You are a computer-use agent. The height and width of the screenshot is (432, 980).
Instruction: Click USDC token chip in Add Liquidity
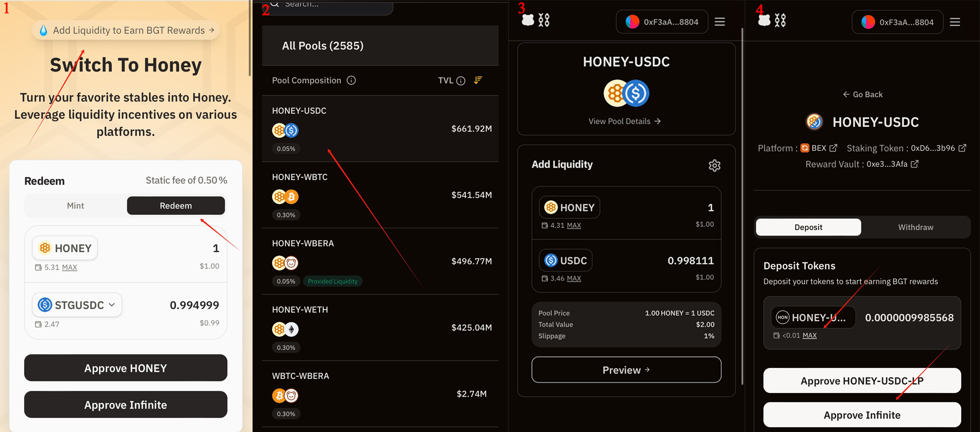pyautogui.click(x=566, y=260)
